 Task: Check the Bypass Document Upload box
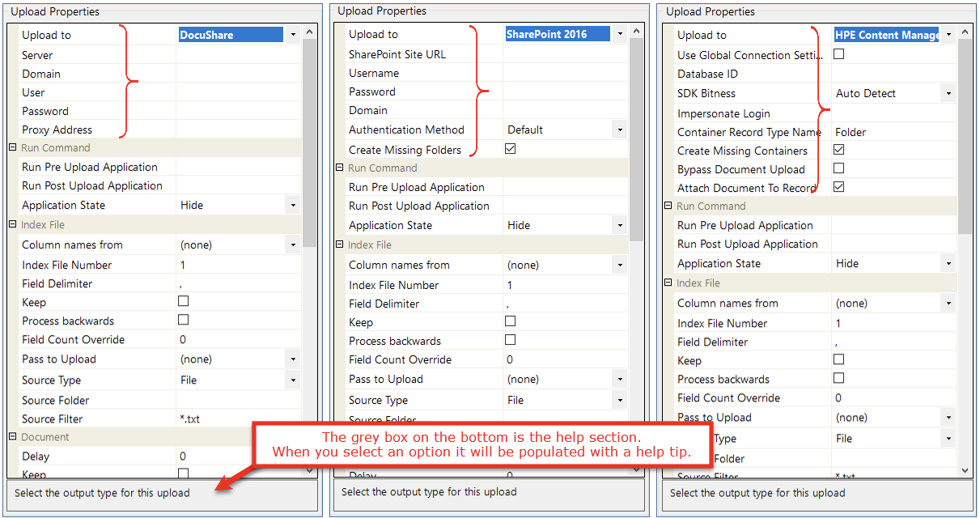[838, 169]
